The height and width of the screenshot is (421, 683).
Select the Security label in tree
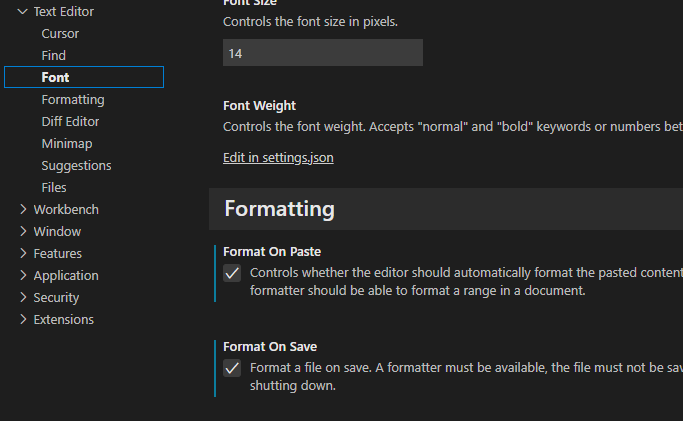click(56, 297)
